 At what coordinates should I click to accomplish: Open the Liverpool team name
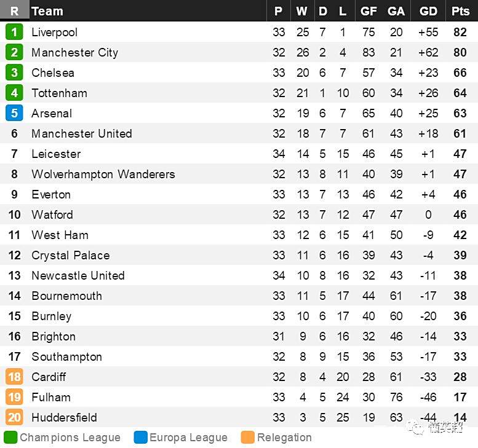pos(55,33)
